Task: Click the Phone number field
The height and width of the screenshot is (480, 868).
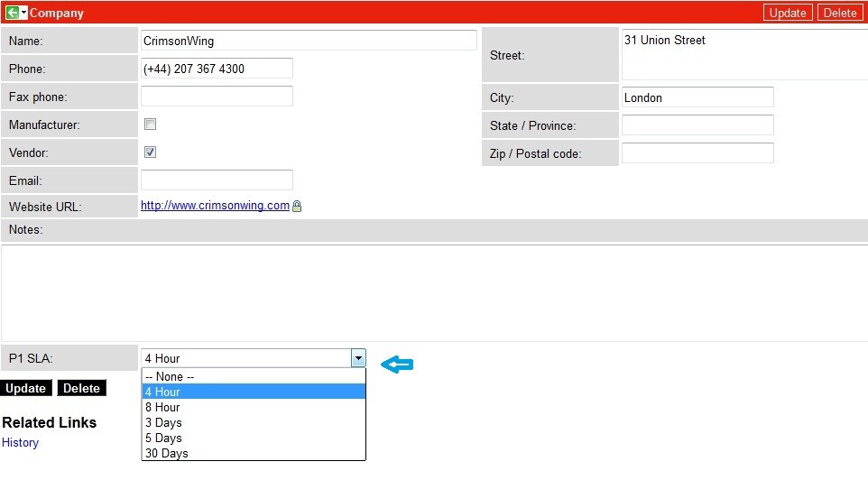Action: coord(217,69)
